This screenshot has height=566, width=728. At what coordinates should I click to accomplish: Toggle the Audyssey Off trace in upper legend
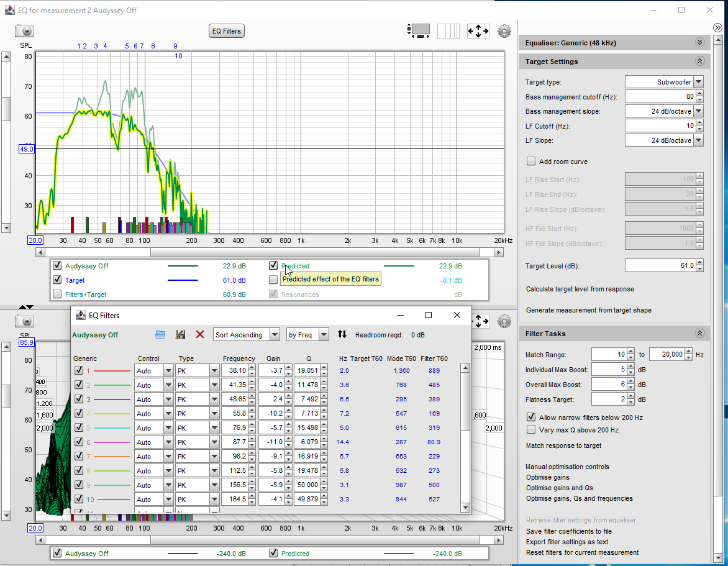(x=57, y=265)
